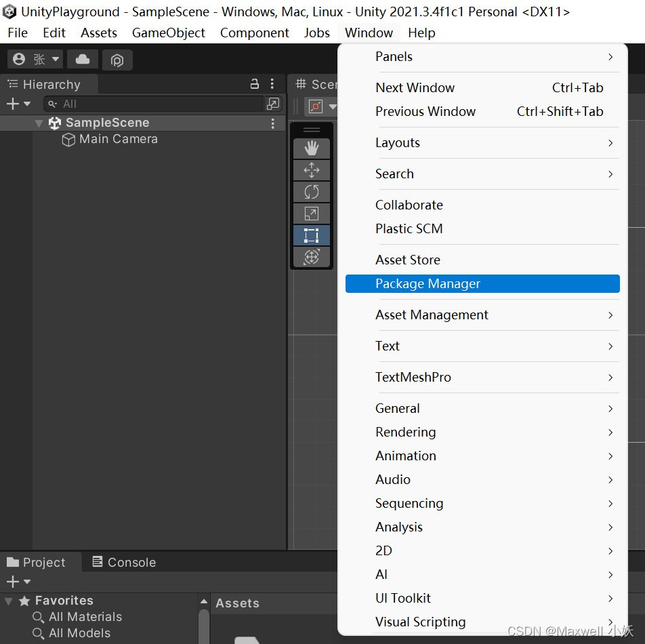Switch to the Project tab
The image size is (645, 644).
coord(41,562)
